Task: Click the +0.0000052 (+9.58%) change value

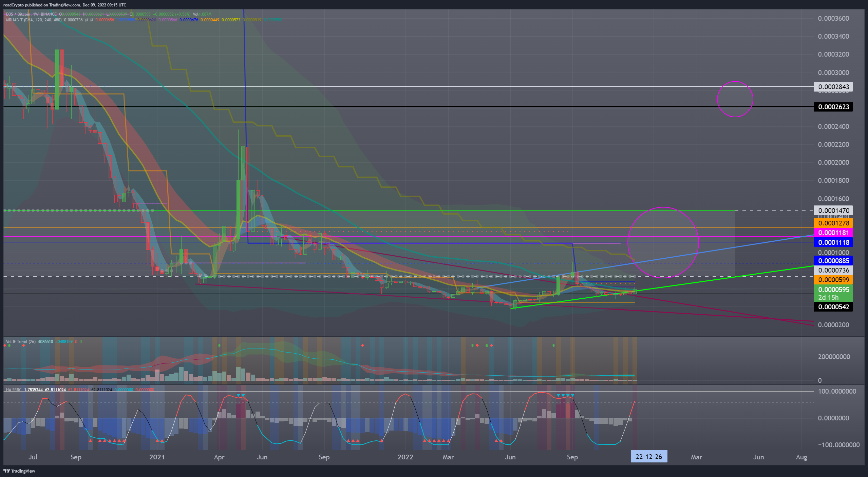Action: 172,14
